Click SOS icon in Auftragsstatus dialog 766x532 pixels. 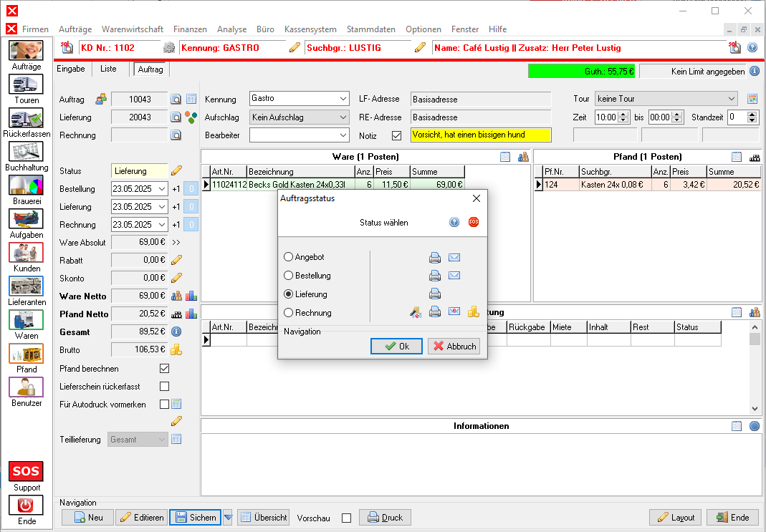473,223
